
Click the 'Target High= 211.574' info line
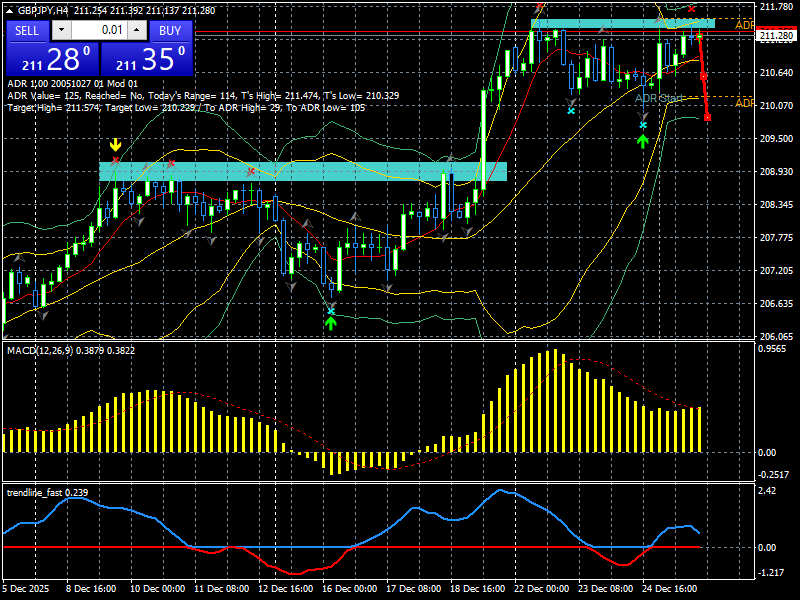click(186, 108)
